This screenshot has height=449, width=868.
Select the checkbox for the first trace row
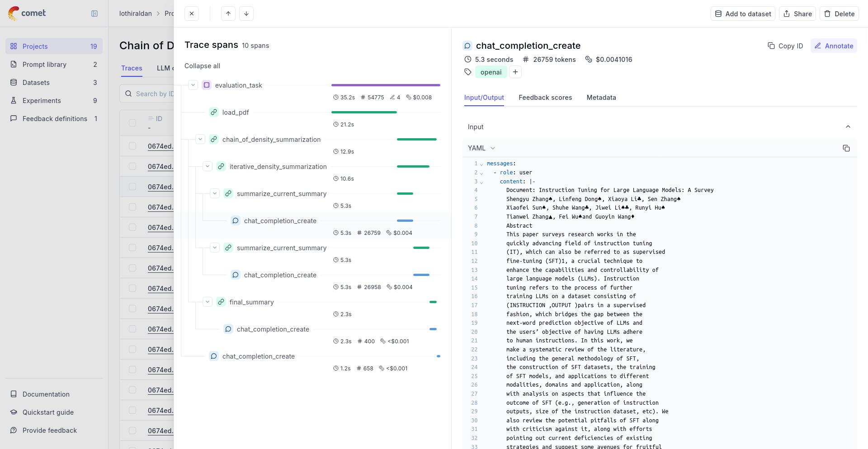tap(132, 146)
